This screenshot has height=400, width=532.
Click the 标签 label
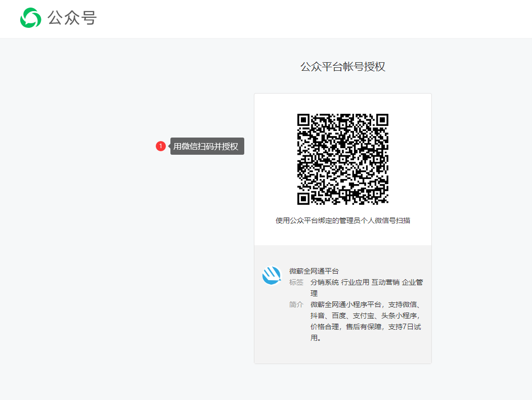296,282
